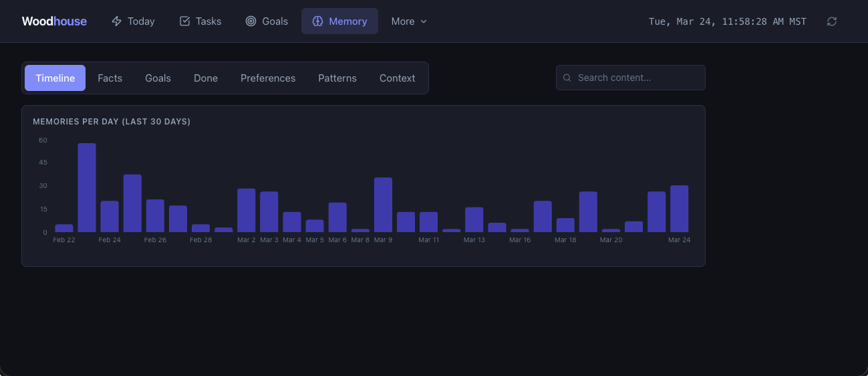Select the Mar 20 bar
This screenshot has height=376, width=868.
611,230
